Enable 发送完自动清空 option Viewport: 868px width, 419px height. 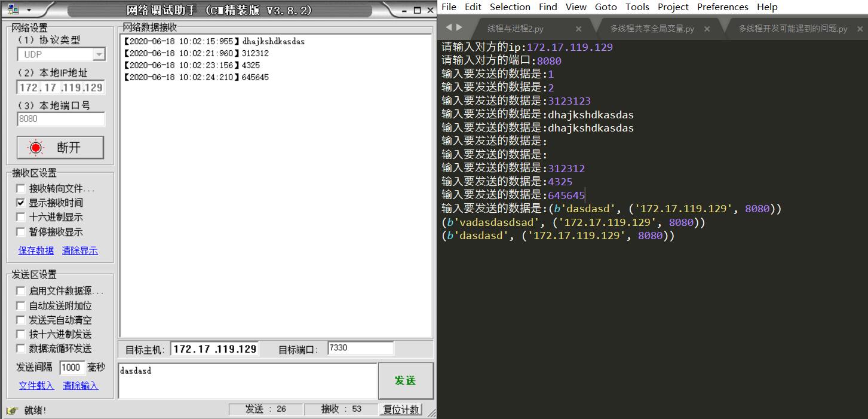pyautogui.click(x=21, y=320)
